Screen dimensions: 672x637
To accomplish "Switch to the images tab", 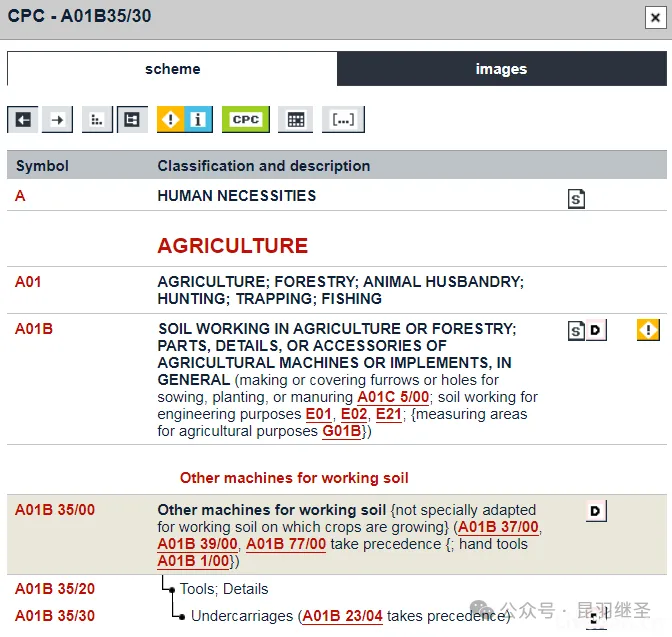I will [501, 69].
